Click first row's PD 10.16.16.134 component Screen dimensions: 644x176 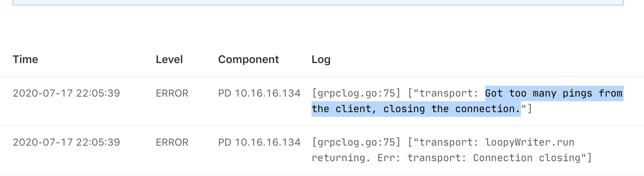(259, 93)
